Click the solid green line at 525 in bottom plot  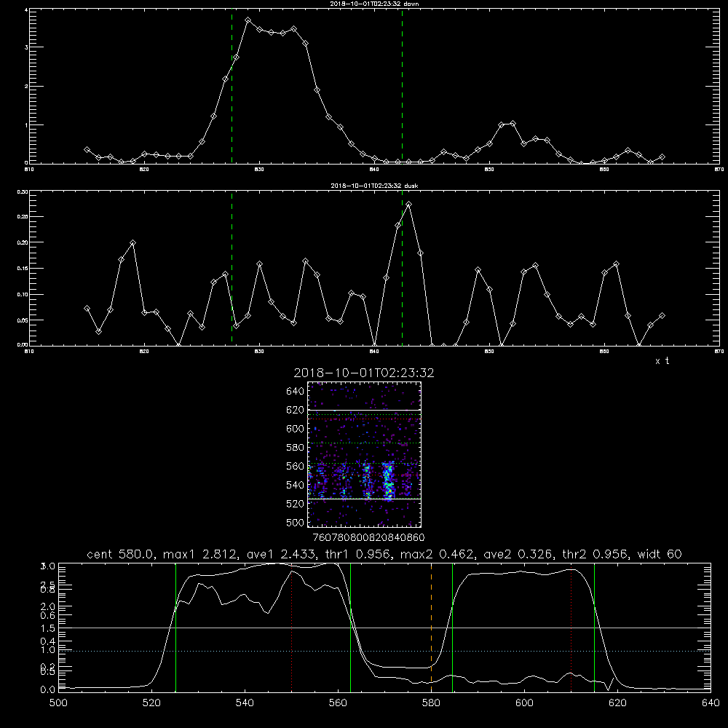175,627
